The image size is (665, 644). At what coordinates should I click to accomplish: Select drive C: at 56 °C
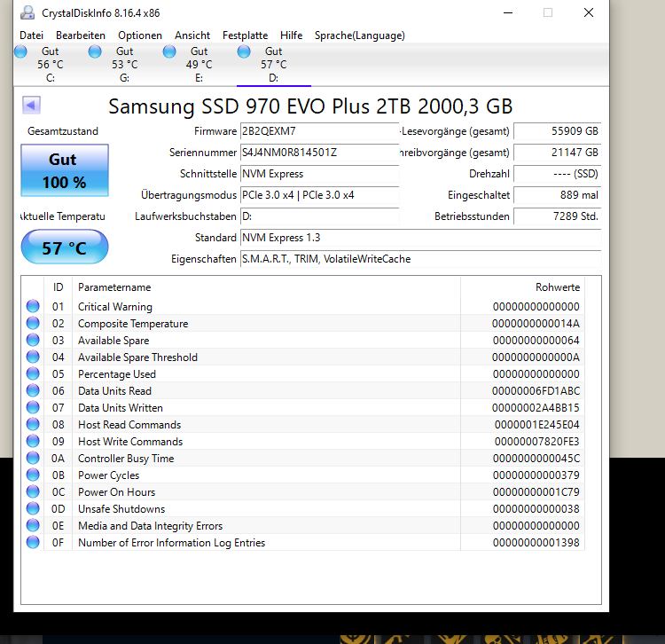click(x=50, y=65)
